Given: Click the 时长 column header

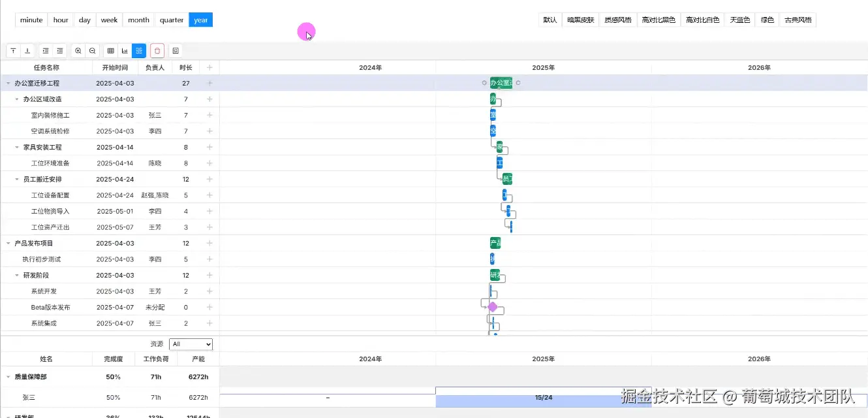Looking at the screenshot, I should (186, 67).
